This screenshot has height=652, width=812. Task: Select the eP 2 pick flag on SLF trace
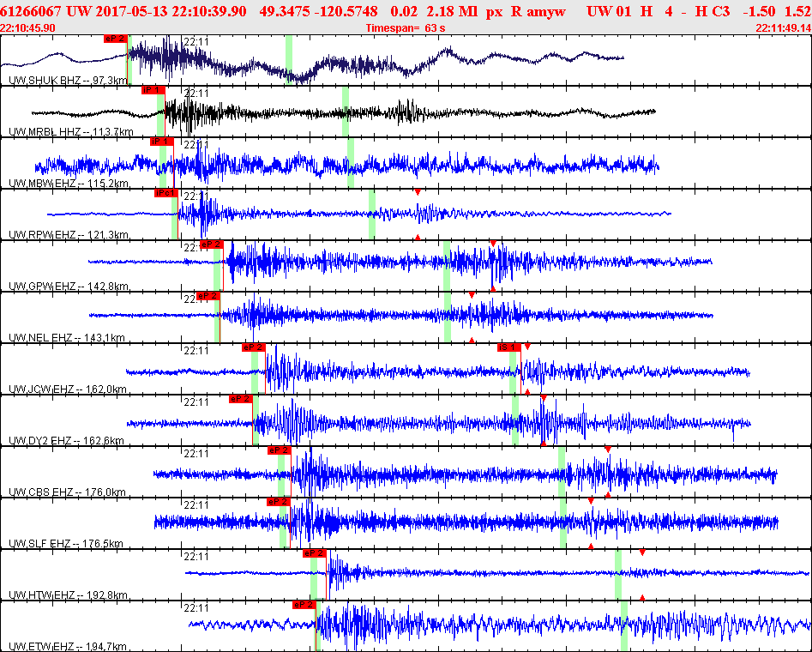coord(279,502)
